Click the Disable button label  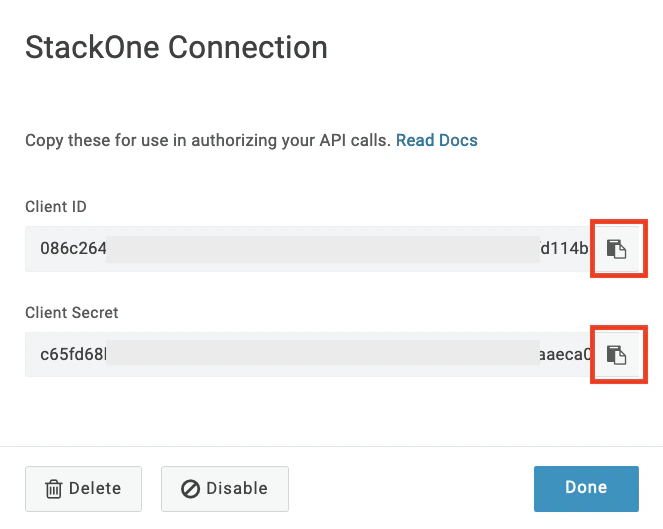tap(237, 488)
